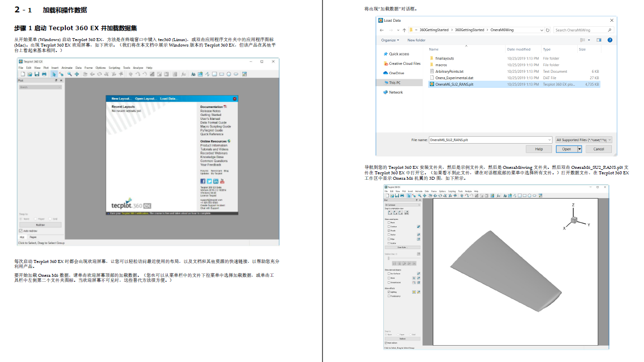Enable the Vector zone layer checkbox

[389, 235]
